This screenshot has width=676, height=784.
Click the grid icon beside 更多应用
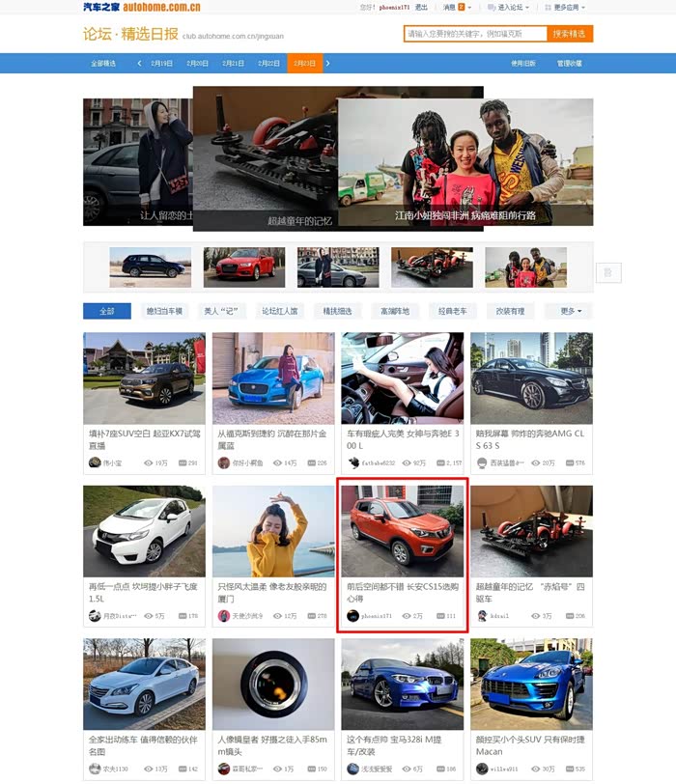click(x=548, y=8)
